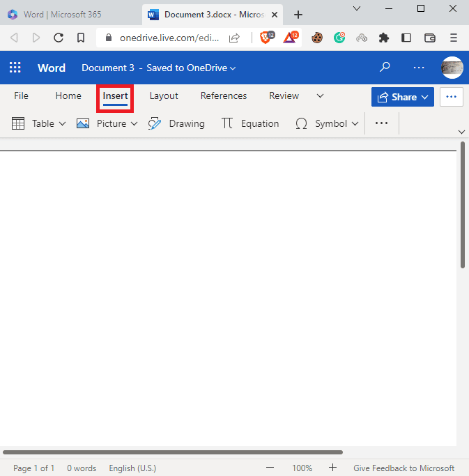This screenshot has height=476, width=469.
Task: Click the onedrive.live.com address bar
Action: coord(169,38)
